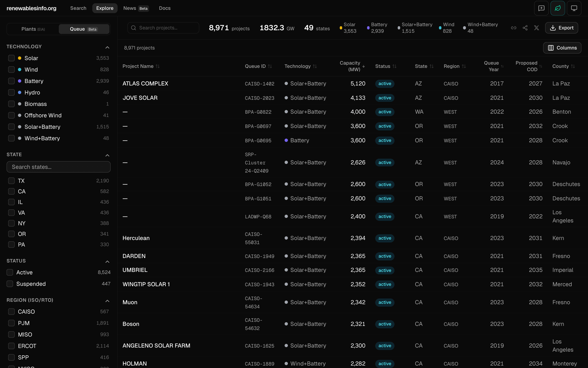
Task: Check the Solar+Battery technology checkbox
Action: [11, 127]
